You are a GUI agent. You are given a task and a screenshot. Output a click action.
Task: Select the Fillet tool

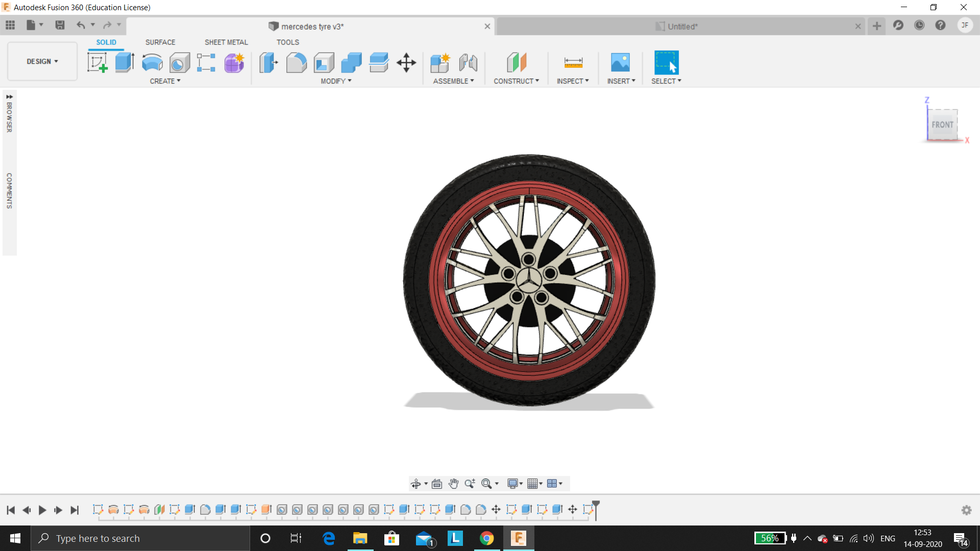[296, 63]
